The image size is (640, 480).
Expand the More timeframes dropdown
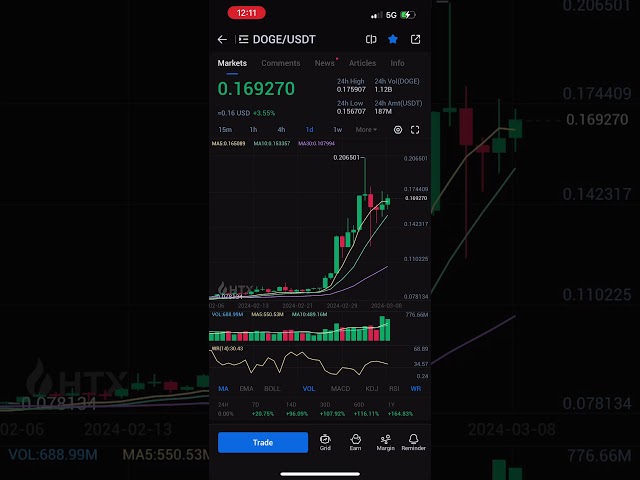coord(366,130)
